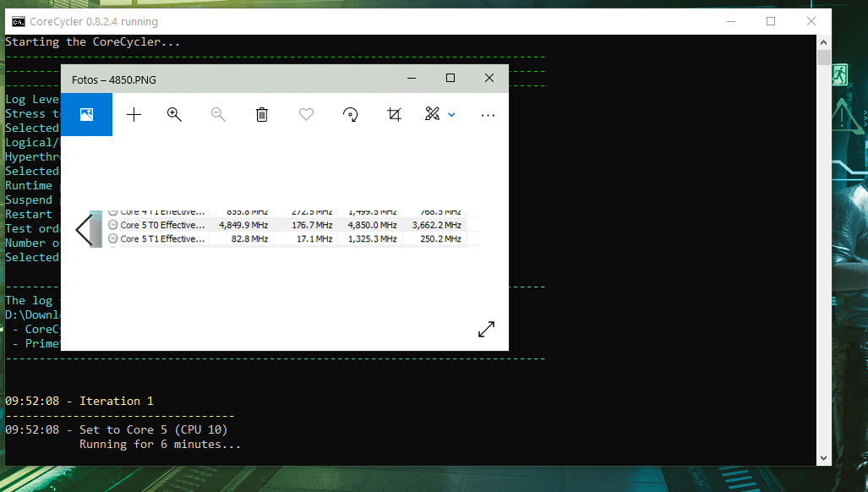The height and width of the screenshot is (492, 868).
Task: Click the console scrollbar up arrow
Action: pyautogui.click(x=824, y=42)
